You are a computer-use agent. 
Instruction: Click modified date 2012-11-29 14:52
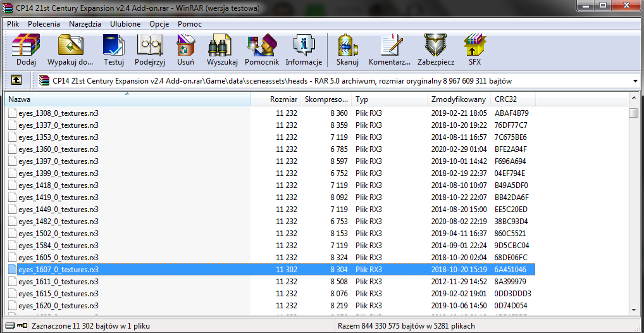point(459,282)
